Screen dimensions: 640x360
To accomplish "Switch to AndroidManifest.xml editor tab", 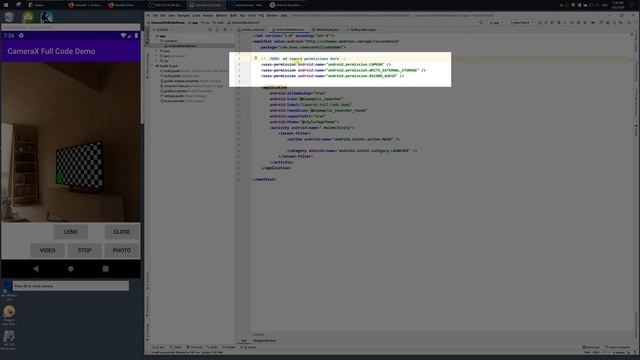I will coord(289,29).
